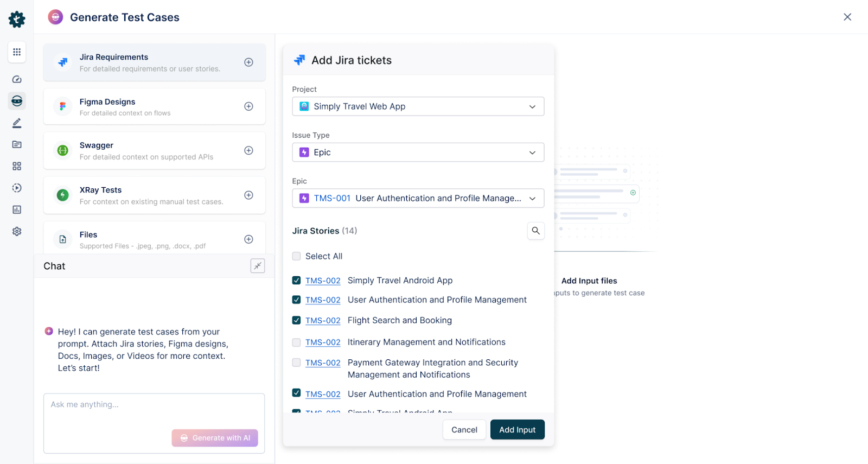Open the folder sidebar icon
This screenshot has height=464, width=868.
click(x=17, y=144)
